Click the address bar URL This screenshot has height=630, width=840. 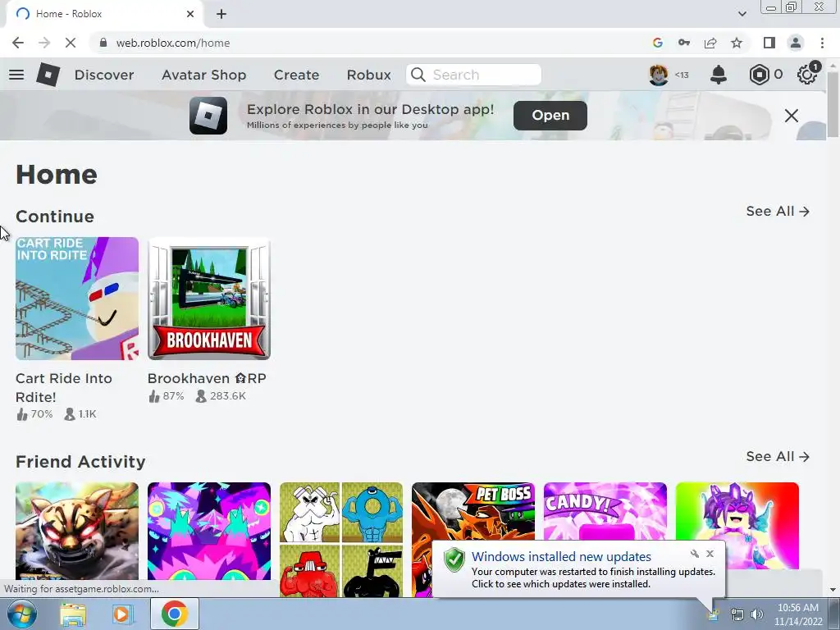(x=173, y=43)
